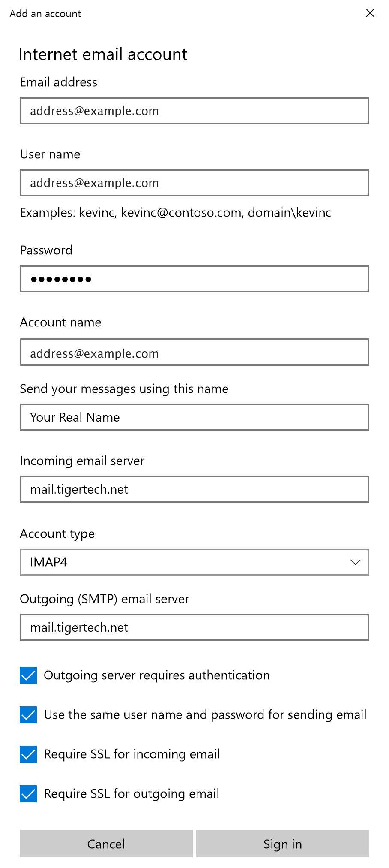Uncheck Outgoing server requires authentication
The height and width of the screenshot is (868, 389).
[28, 675]
